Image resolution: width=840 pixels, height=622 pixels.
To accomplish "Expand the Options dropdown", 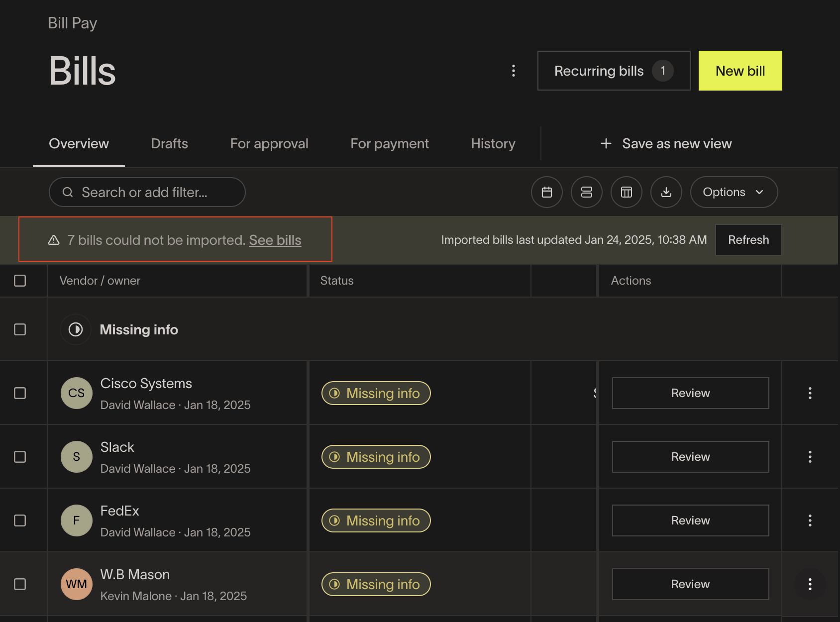I will (734, 192).
